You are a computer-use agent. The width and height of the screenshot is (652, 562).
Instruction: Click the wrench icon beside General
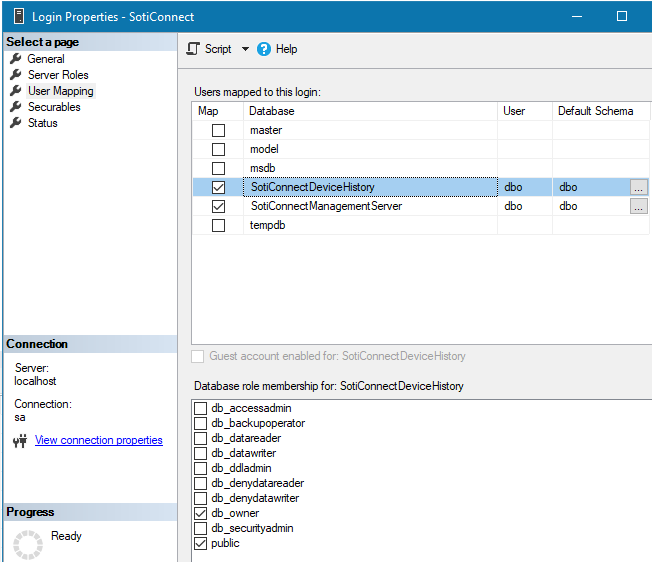pyautogui.click(x=16, y=59)
